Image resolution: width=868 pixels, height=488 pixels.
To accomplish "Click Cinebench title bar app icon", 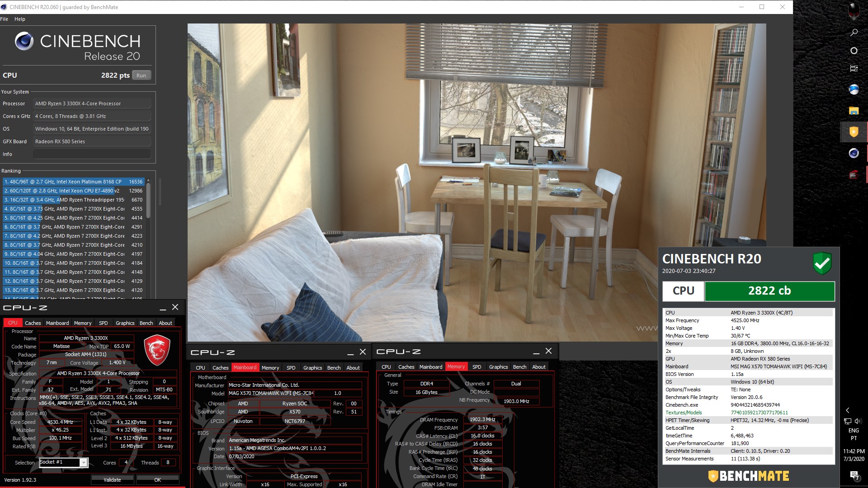I will [x=4, y=7].
